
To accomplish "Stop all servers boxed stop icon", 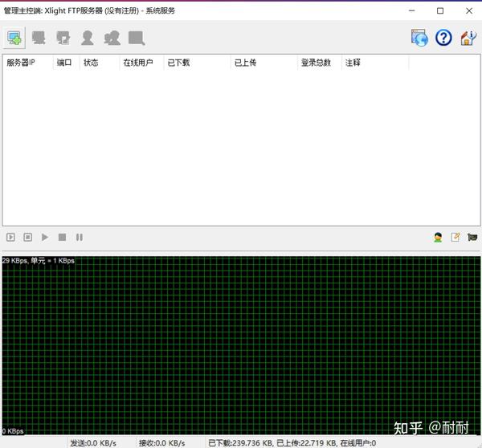I will tap(27, 237).
